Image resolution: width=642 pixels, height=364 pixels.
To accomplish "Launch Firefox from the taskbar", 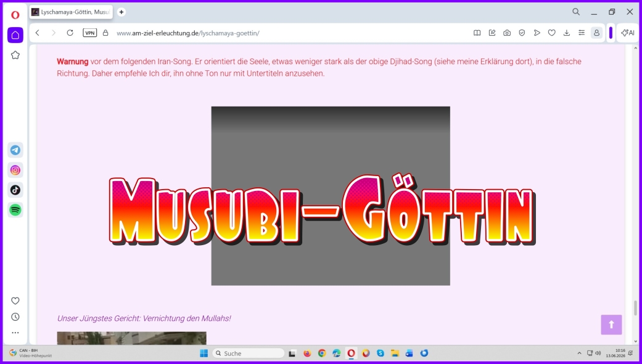I will coord(307,354).
